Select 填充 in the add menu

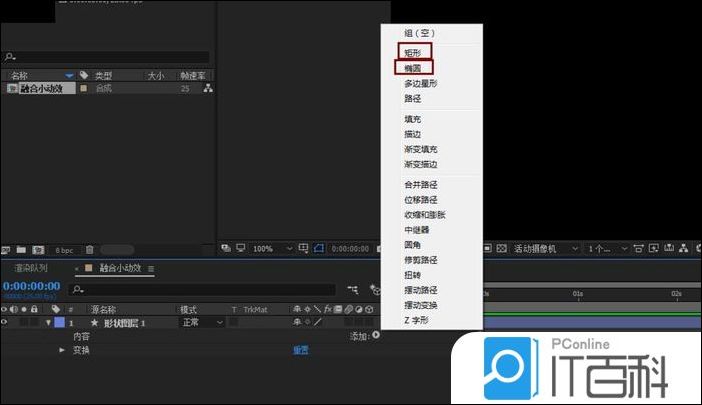[x=413, y=119]
